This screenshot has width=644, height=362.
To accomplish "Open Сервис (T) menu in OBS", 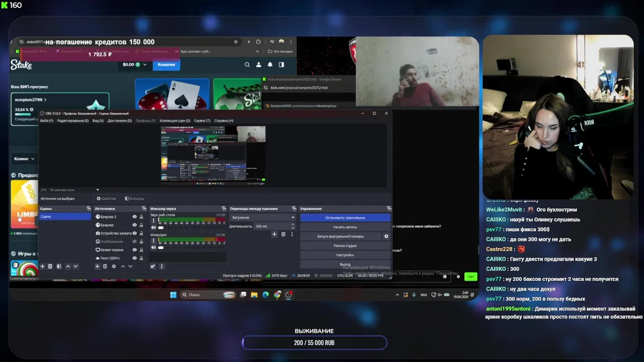I will 202,121.
